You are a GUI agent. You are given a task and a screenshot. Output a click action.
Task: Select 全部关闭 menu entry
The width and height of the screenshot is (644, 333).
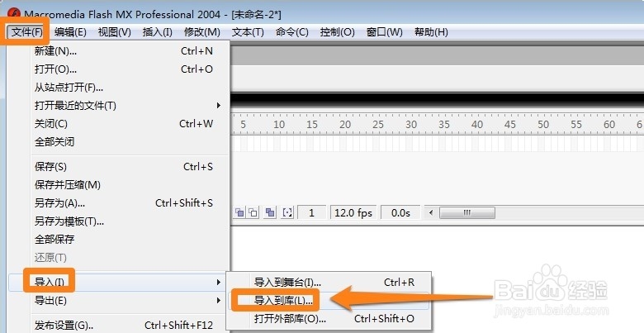[x=119, y=142]
